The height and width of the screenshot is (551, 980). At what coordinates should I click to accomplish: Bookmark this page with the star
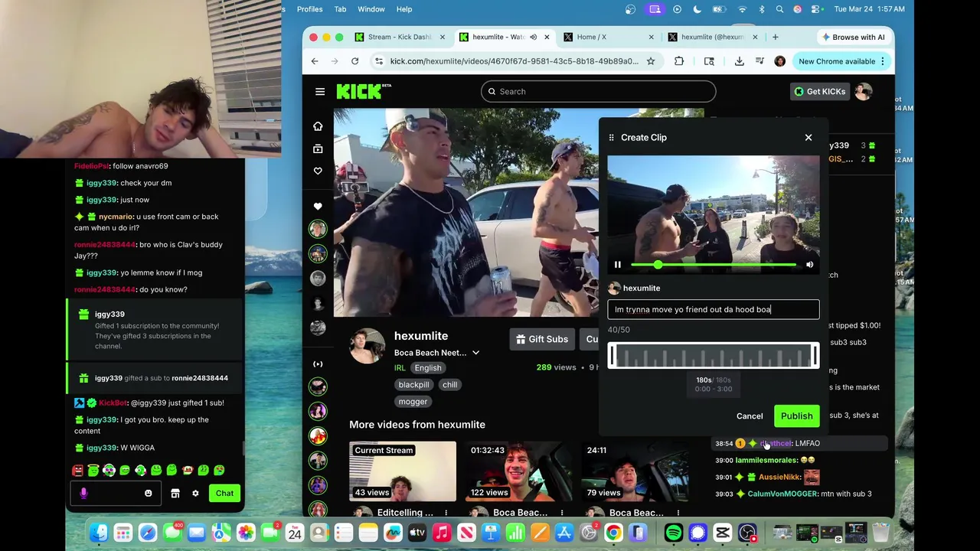tap(651, 61)
